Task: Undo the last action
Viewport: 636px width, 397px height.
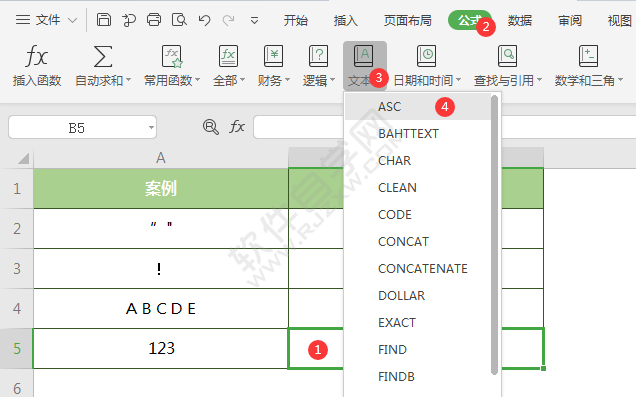Action: [x=204, y=20]
